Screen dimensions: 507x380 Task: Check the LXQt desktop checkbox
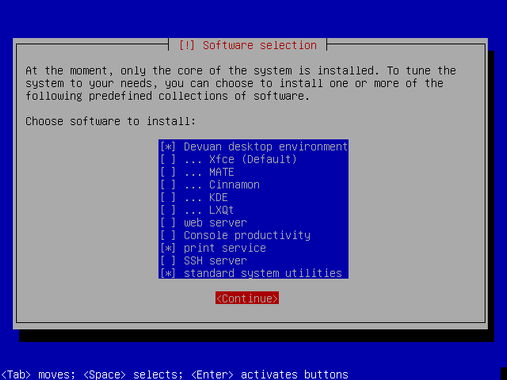168,210
